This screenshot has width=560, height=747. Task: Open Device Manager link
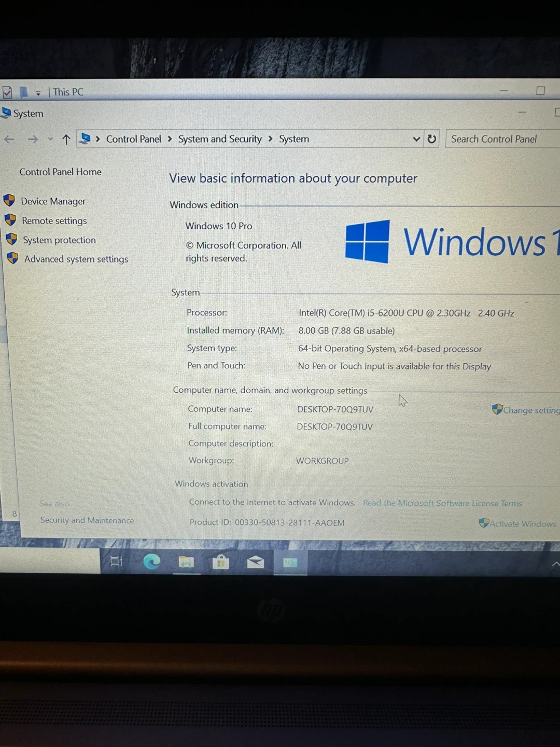click(x=53, y=201)
